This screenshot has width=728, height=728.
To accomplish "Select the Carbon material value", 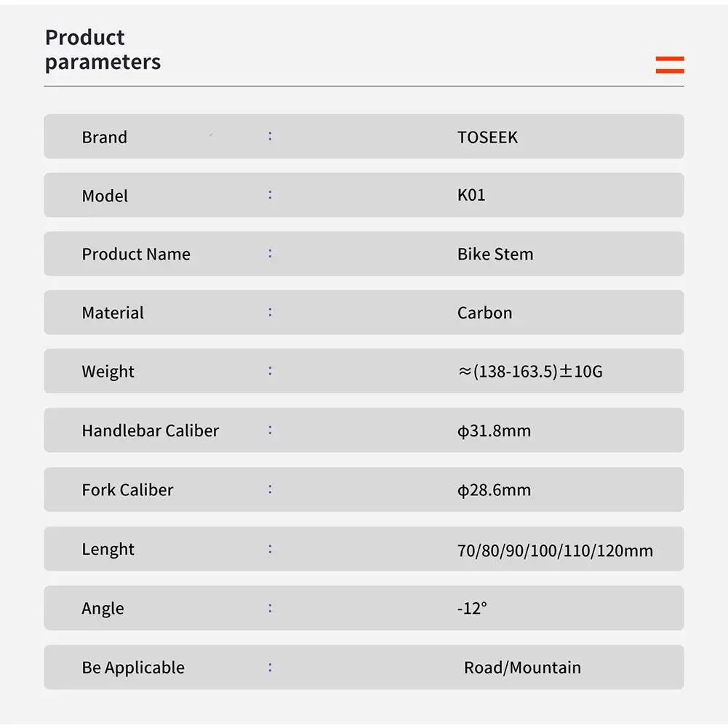I will (484, 313).
